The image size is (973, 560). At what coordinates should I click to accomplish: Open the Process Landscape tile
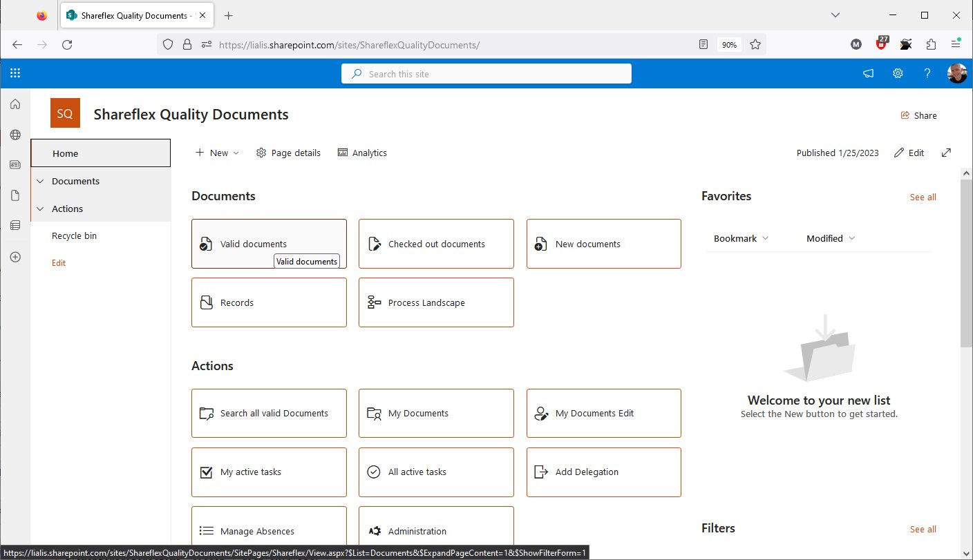tap(436, 302)
